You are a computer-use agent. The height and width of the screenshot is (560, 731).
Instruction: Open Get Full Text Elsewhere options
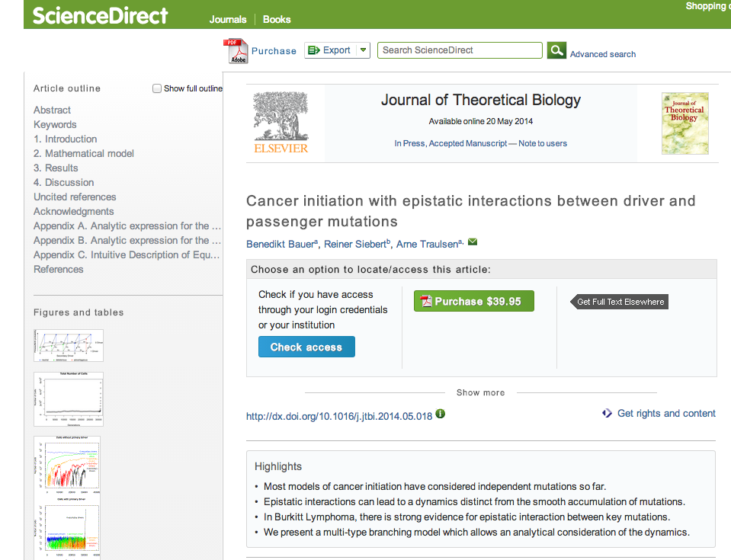pos(620,302)
